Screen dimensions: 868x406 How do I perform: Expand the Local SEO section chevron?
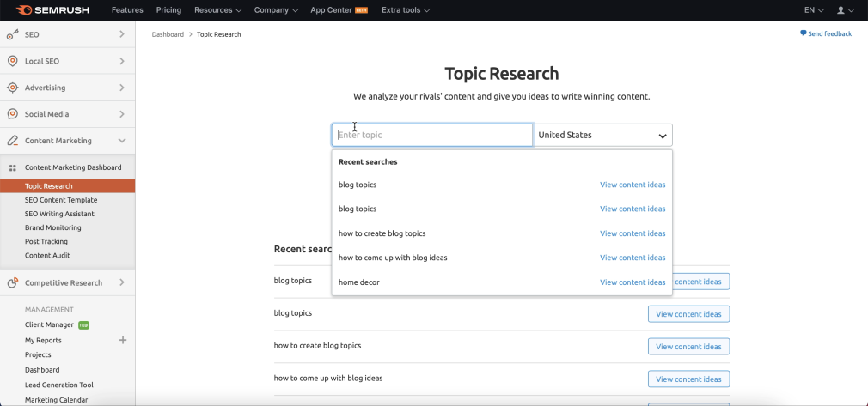(122, 61)
